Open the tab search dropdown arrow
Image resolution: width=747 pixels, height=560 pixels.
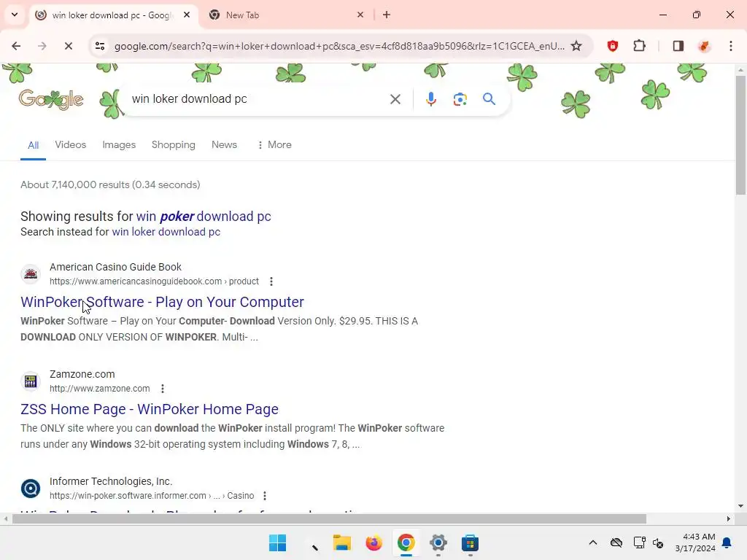[x=15, y=15]
